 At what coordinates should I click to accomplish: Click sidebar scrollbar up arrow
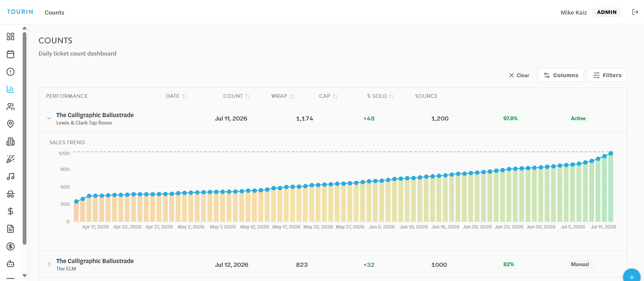pos(24,28)
